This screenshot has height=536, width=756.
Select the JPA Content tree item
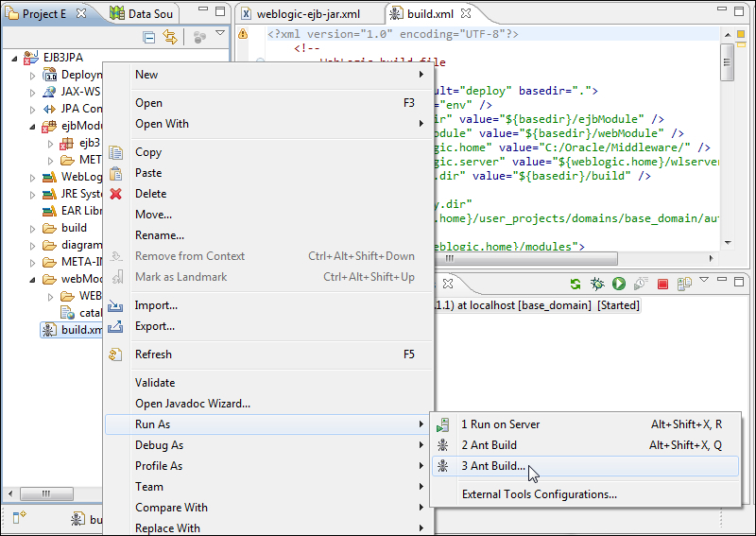coord(73,109)
